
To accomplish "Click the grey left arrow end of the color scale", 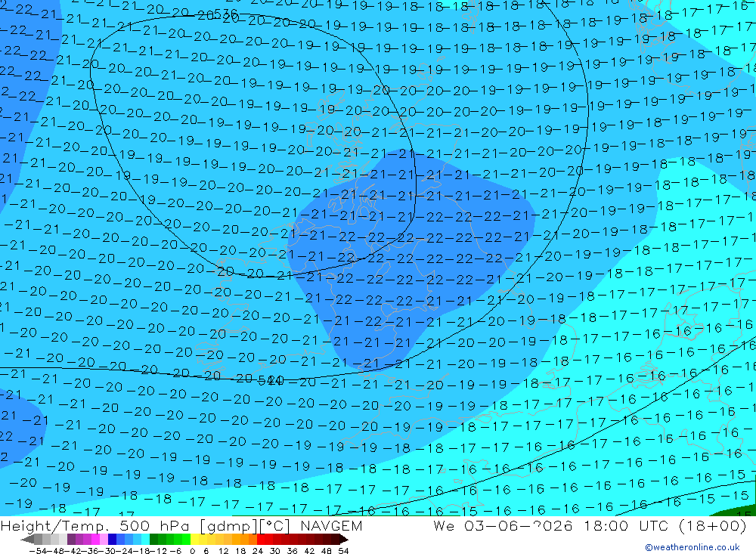I will (27, 539).
